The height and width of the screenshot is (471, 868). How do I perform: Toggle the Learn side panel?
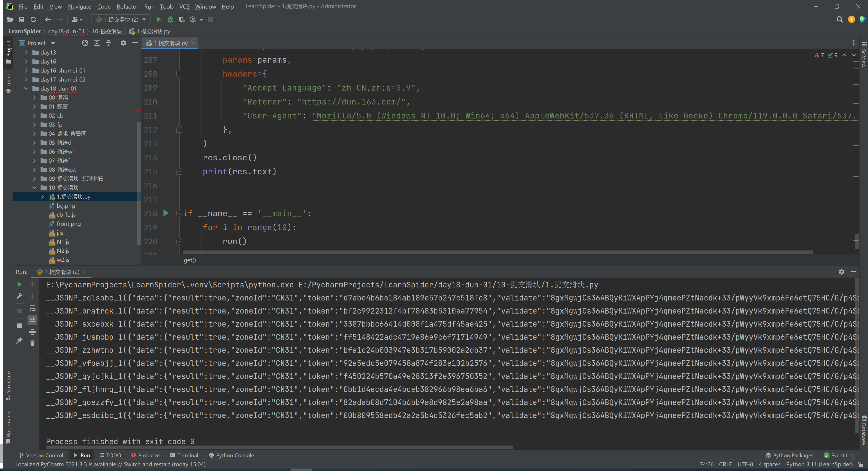tap(8, 83)
